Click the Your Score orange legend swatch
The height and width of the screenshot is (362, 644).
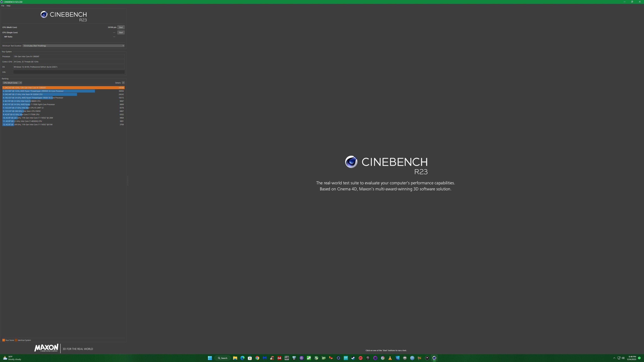4,340
